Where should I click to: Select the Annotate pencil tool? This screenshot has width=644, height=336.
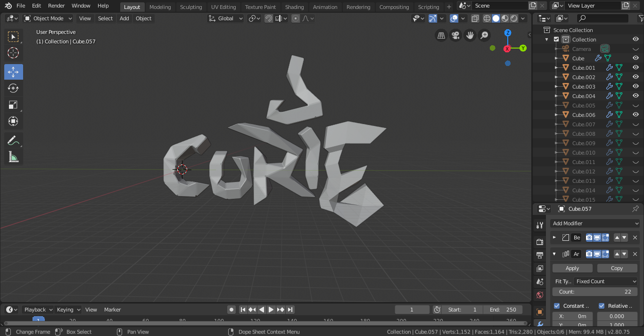(13, 141)
